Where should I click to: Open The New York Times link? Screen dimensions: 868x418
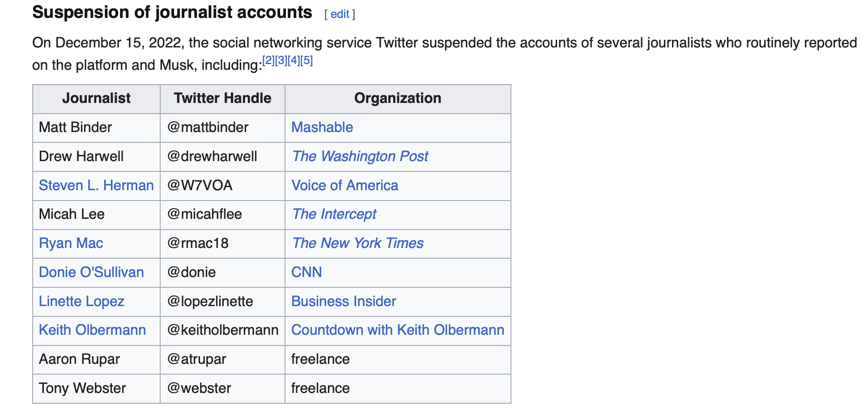click(x=357, y=243)
